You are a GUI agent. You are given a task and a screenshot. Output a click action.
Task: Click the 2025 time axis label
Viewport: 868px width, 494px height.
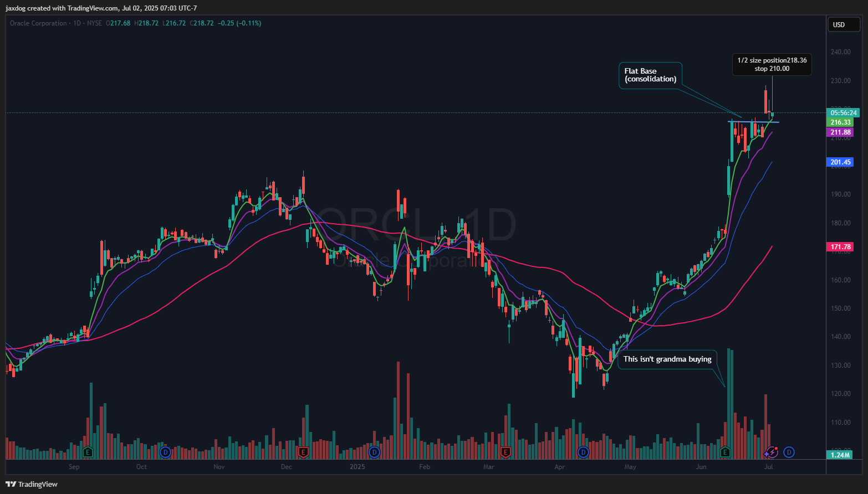358,467
